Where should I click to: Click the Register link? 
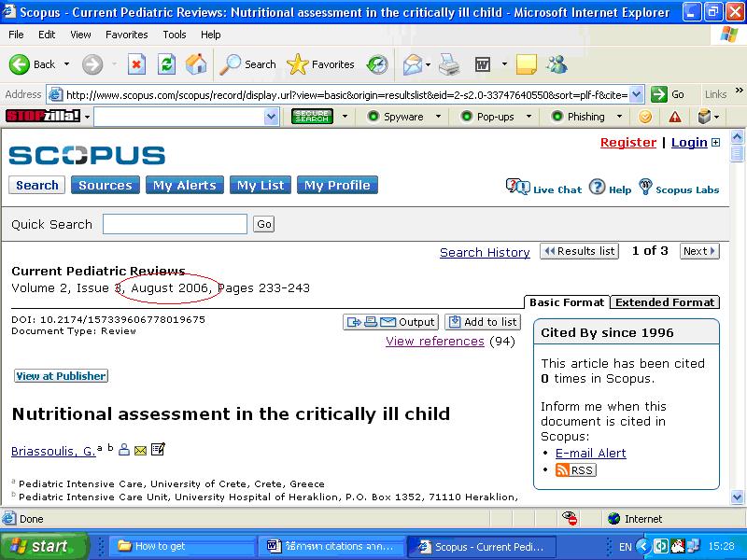pyautogui.click(x=628, y=143)
